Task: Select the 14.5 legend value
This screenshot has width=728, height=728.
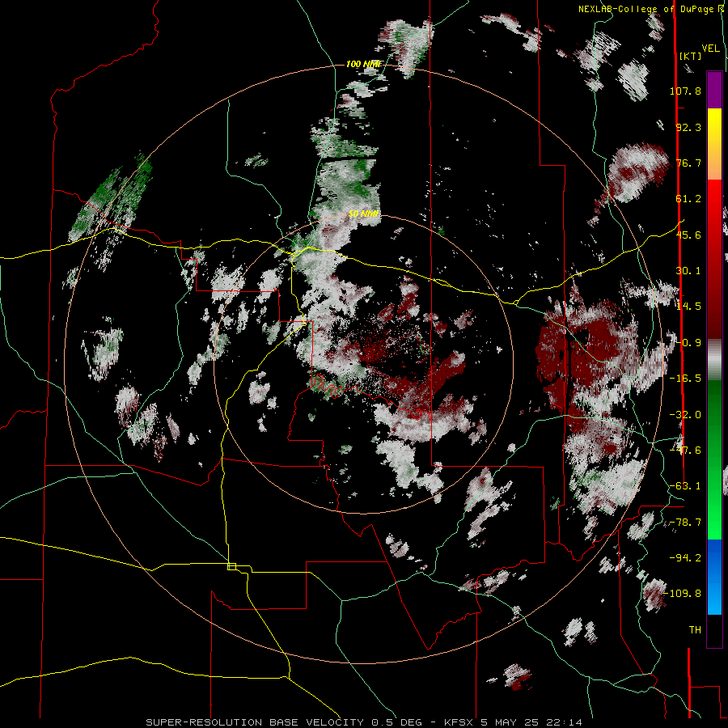Action: [688, 307]
